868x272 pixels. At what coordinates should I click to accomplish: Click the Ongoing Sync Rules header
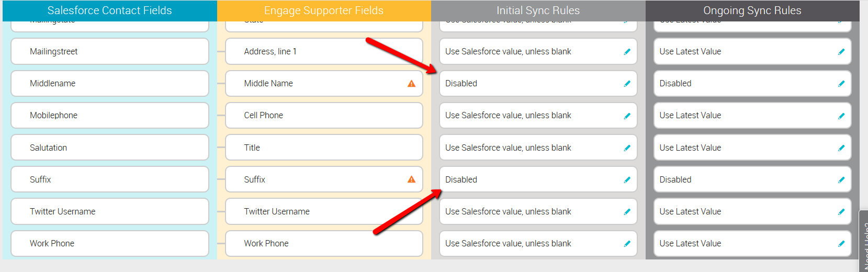[x=752, y=10]
